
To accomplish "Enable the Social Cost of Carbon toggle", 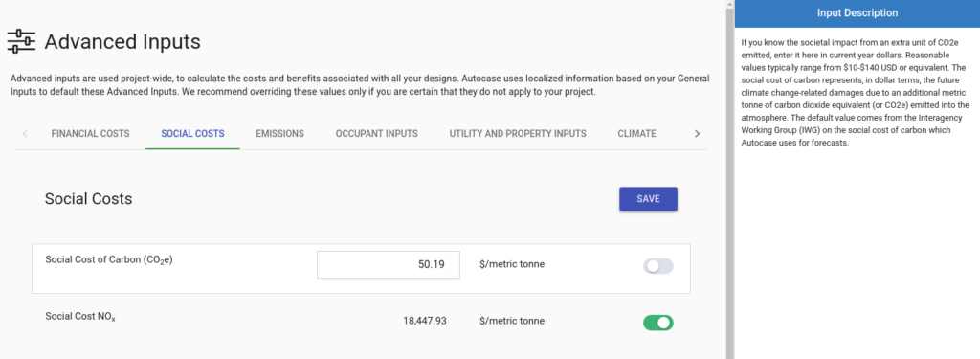I will (658, 266).
